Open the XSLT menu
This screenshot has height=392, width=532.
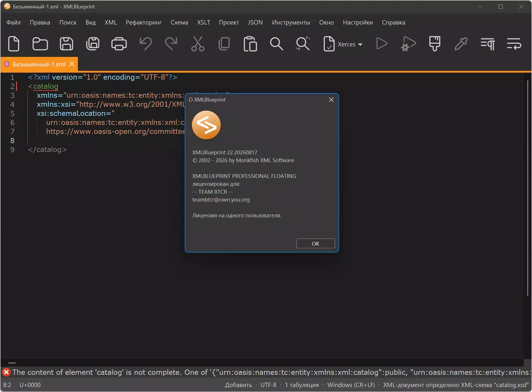(x=204, y=22)
